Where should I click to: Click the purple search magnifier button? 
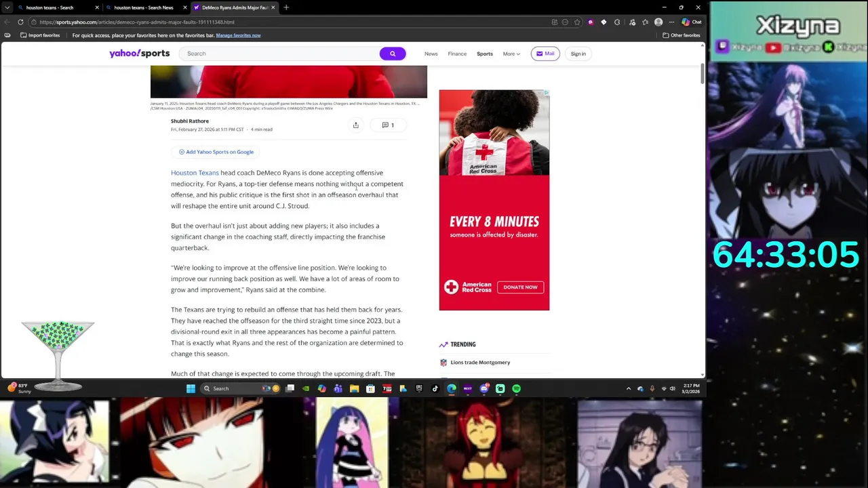[393, 54]
